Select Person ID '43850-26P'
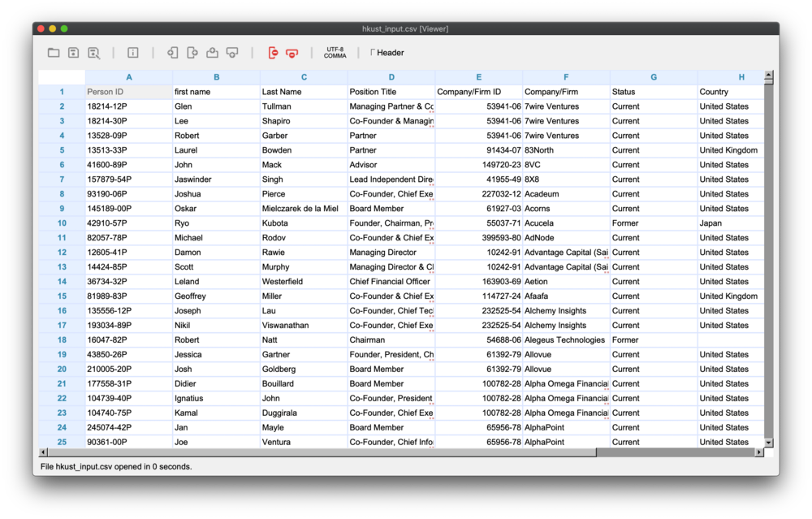Viewport: 812px width, 519px height. tap(129, 355)
